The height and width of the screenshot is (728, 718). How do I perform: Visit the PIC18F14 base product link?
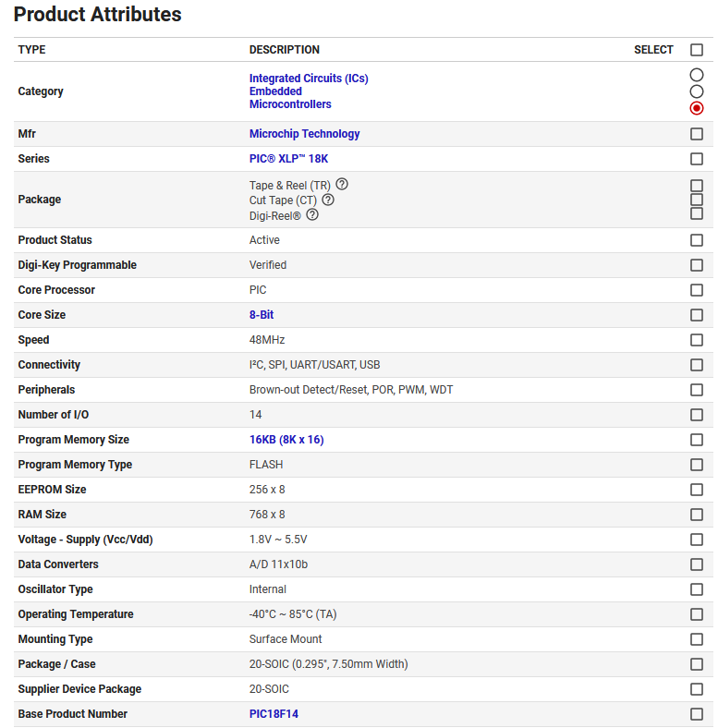274,714
